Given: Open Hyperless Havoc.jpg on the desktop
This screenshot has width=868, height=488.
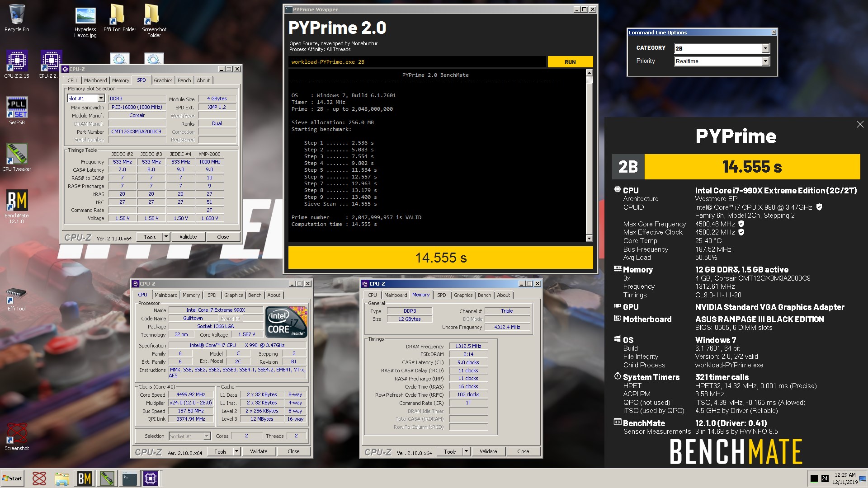Looking at the screenshot, I should click(x=85, y=22).
